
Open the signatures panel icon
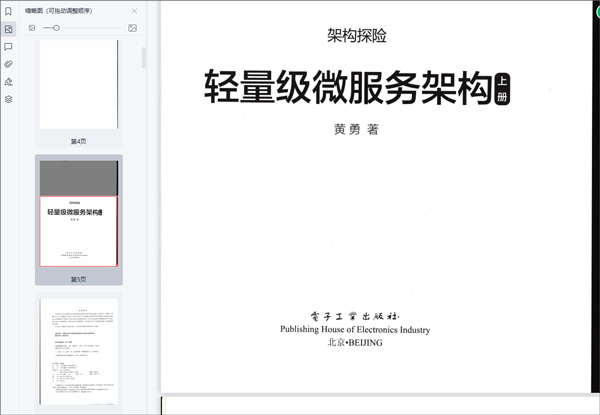point(8,82)
